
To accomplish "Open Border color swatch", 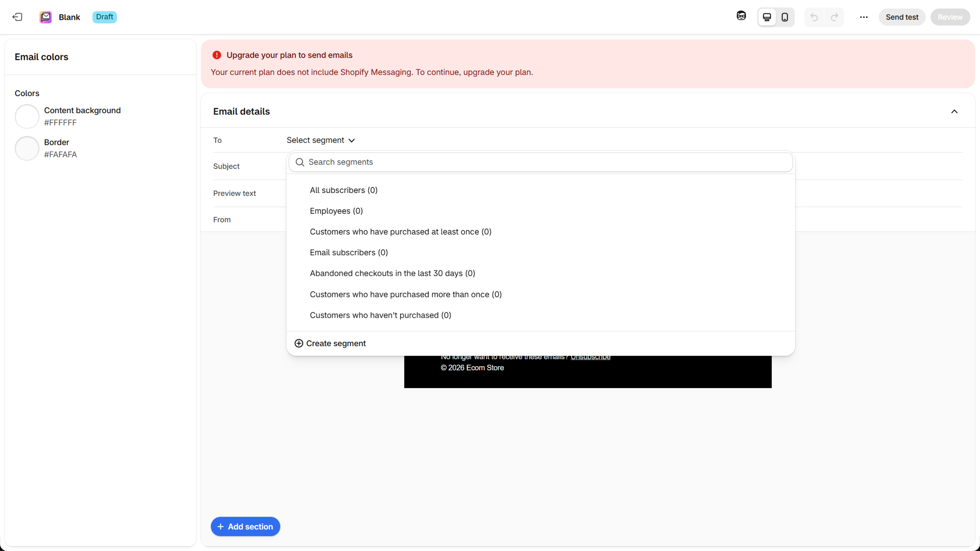I will [27, 148].
